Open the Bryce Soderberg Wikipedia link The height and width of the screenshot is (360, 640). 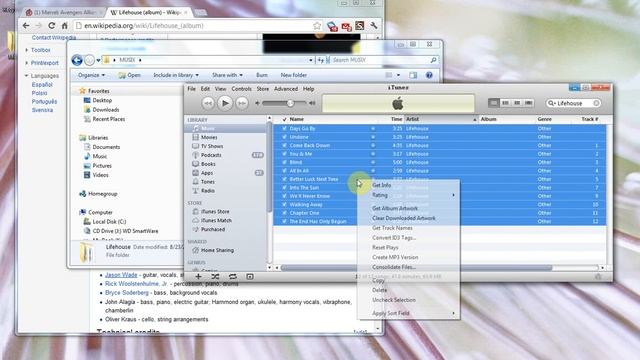(x=127, y=293)
